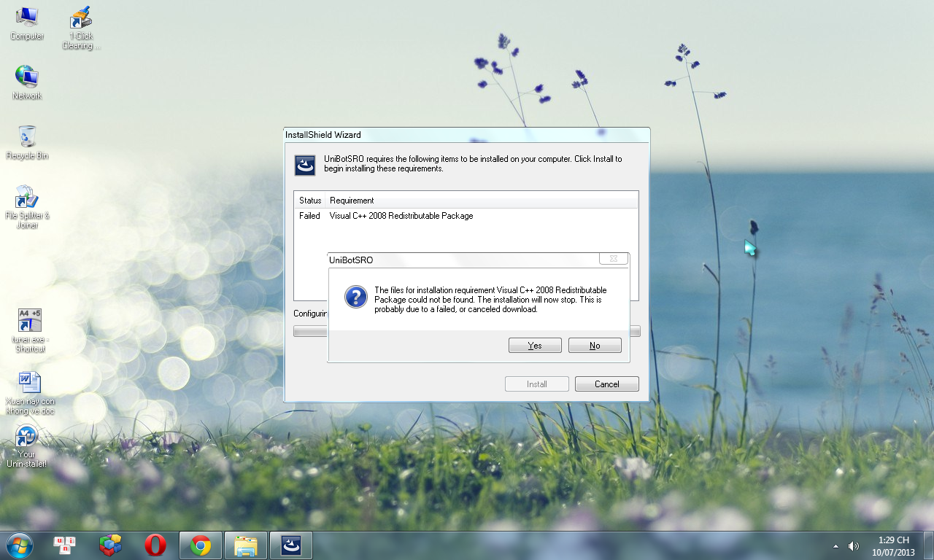Click the InstallShield Wizard title bar
The width and height of the screenshot is (934, 560).
(x=466, y=135)
